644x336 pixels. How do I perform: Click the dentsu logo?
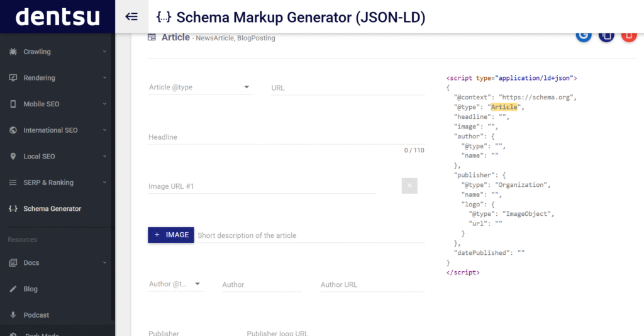click(x=57, y=17)
